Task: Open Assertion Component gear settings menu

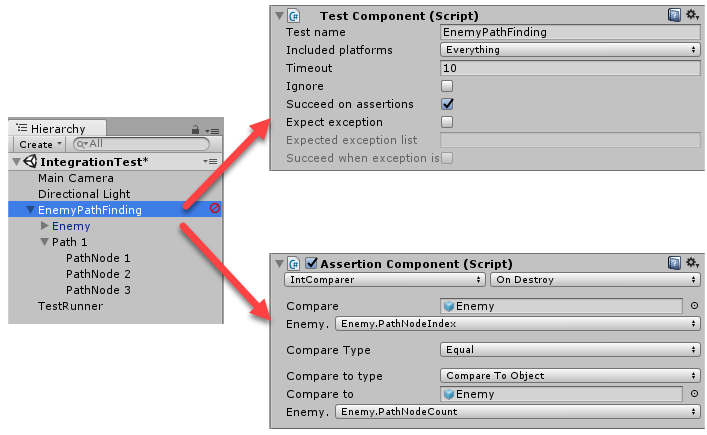Action: click(692, 263)
